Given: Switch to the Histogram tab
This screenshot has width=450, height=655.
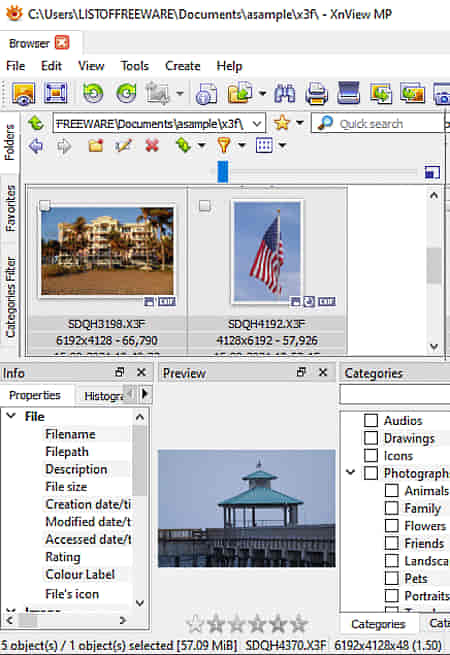Looking at the screenshot, I should 104,396.
